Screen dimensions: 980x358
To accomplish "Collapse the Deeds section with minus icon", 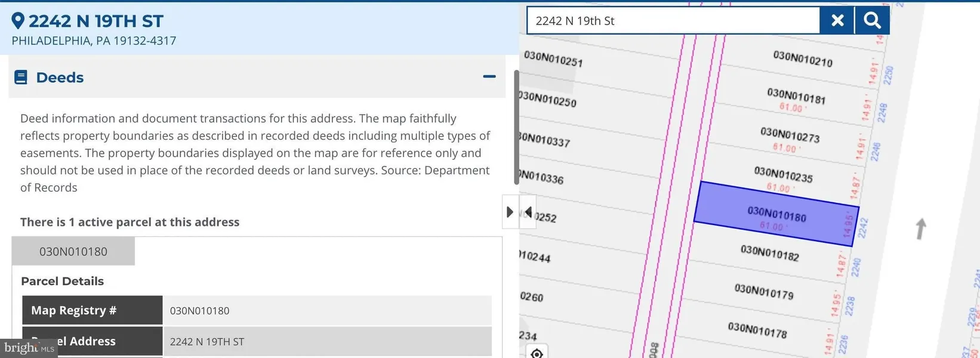I will pyautogui.click(x=489, y=77).
